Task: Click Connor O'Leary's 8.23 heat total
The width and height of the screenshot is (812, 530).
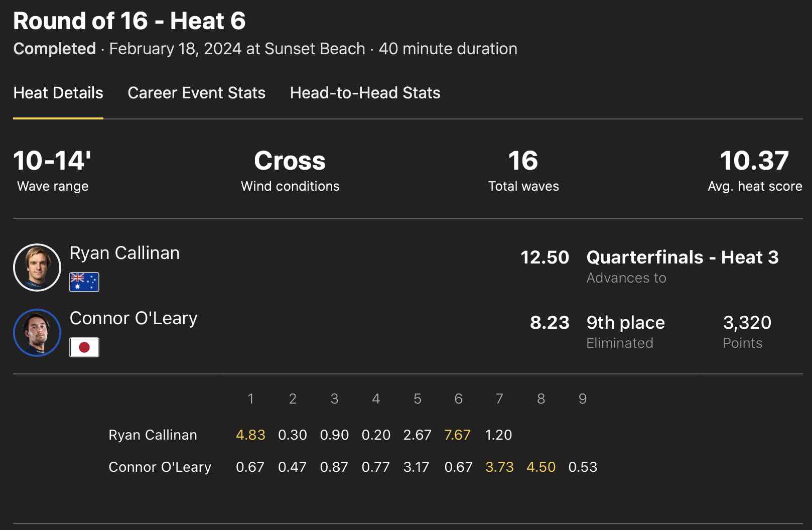Action: (x=550, y=323)
